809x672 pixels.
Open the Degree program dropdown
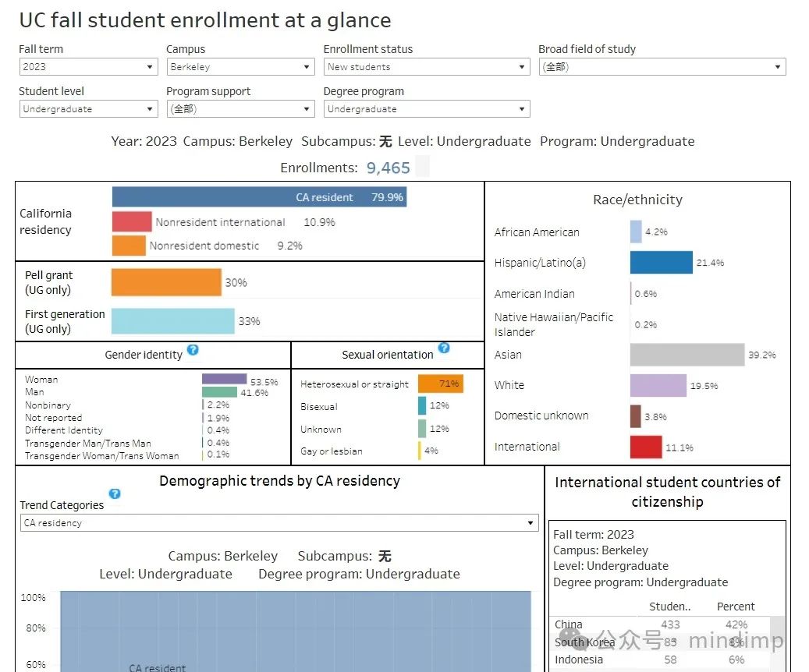(x=427, y=109)
